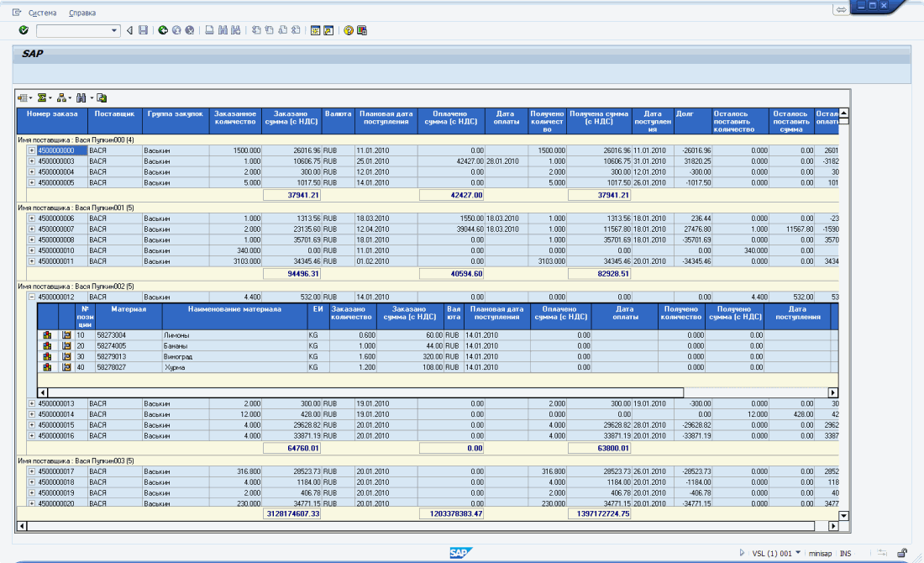The width and height of the screenshot is (924, 563).
Task: Open the Справка menu
Action: 82,13
